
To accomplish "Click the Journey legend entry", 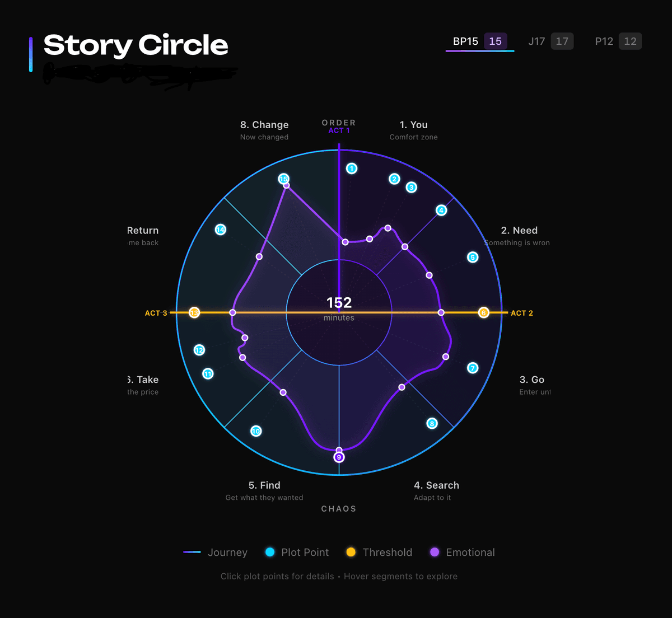I will coord(216,553).
